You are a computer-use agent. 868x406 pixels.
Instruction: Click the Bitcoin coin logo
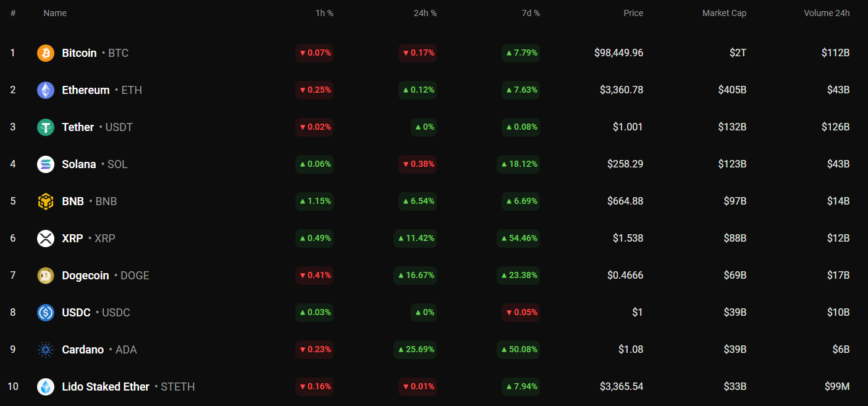point(46,53)
